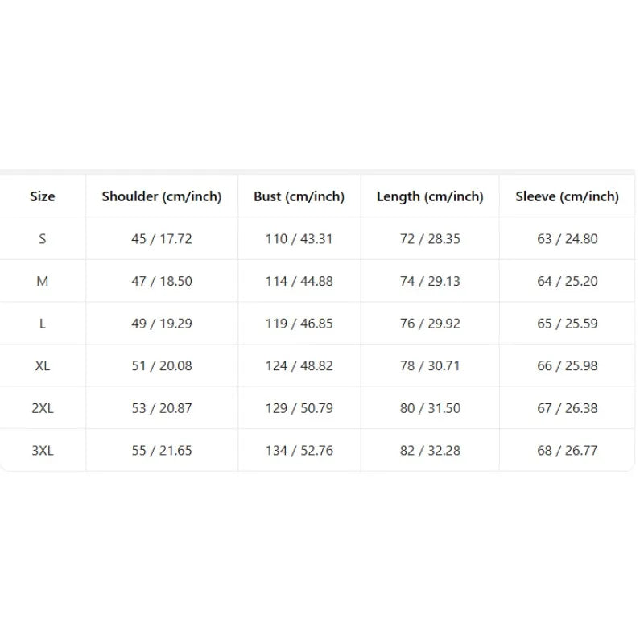The image size is (644, 644).
Task: Select sleeve value 66 / 25.98
Action: tap(568, 366)
